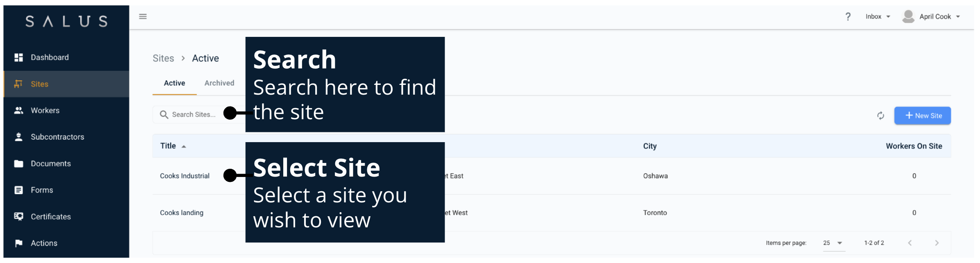The image size is (980, 263).
Task: Open the Dashboard from the sidebar
Action: [x=49, y=57]
